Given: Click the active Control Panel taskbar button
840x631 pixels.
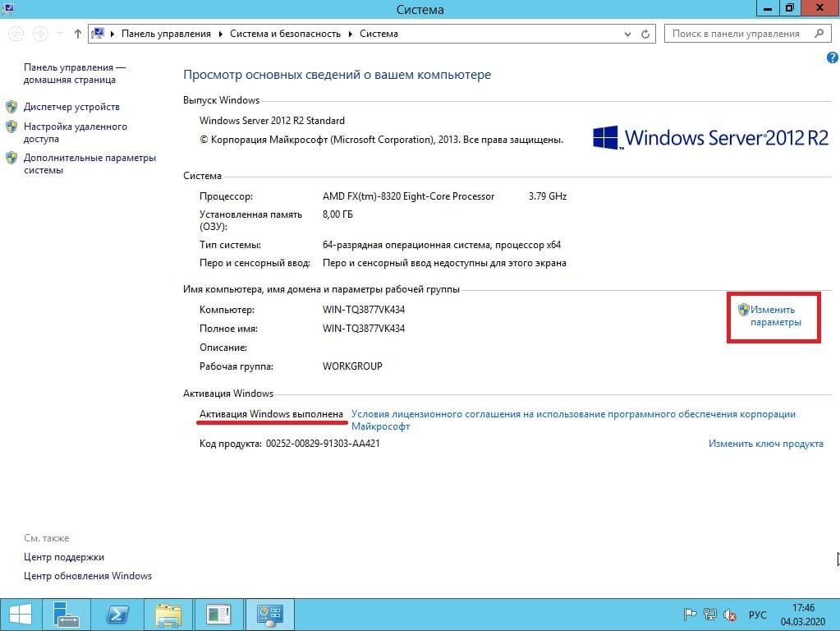Looking at the screenshot, I should (x=269, y=615).
